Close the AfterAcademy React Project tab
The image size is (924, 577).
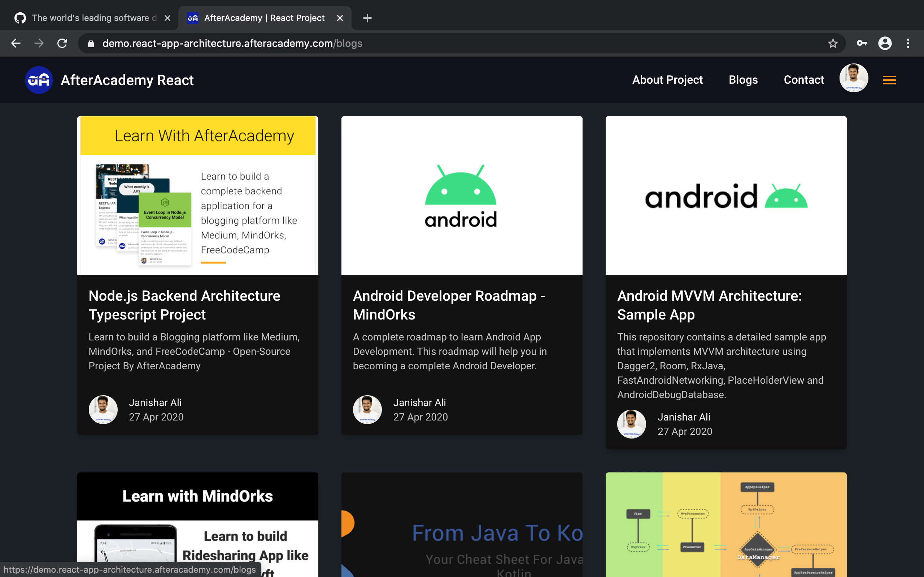pyautogui.click(x=340, y=18)
